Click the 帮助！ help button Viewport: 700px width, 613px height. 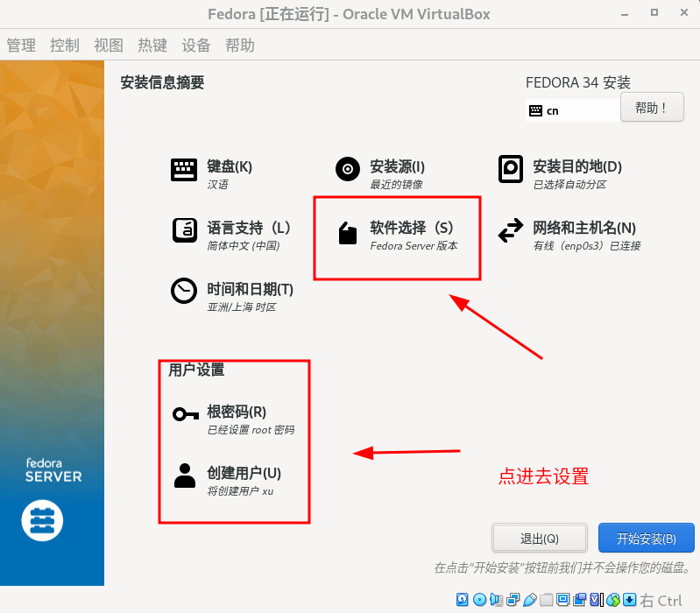(652, 107)
